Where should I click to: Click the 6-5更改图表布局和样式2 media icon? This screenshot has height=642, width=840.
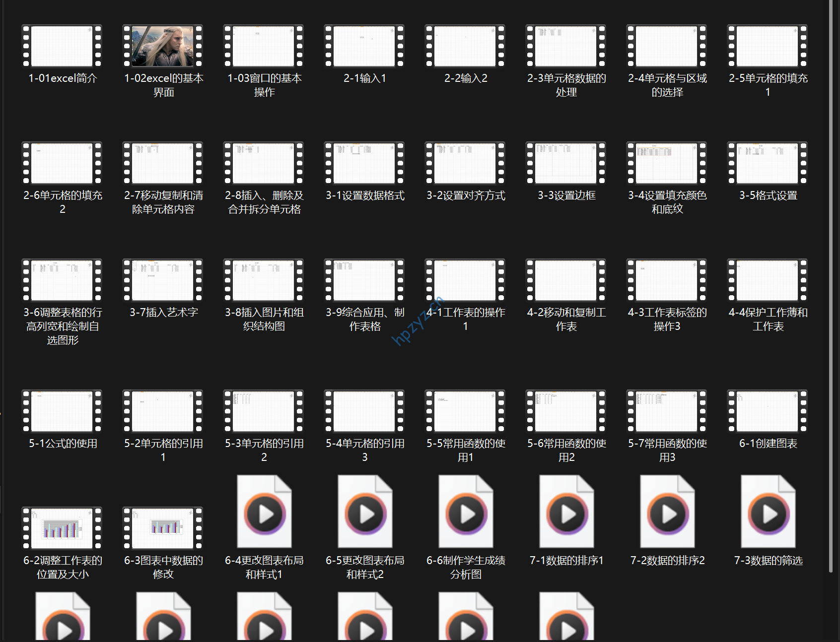coord(365,512)
